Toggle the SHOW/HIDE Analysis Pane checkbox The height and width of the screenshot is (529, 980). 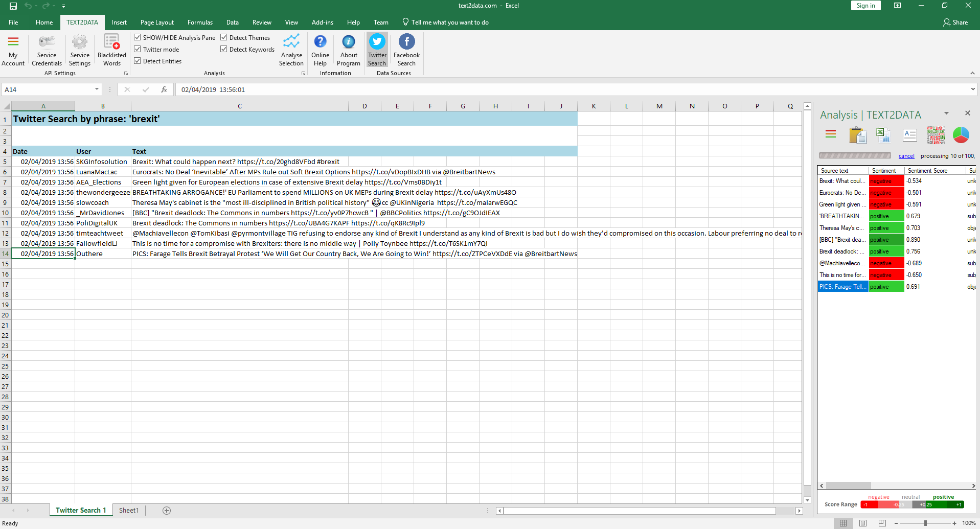coord(138,37)
